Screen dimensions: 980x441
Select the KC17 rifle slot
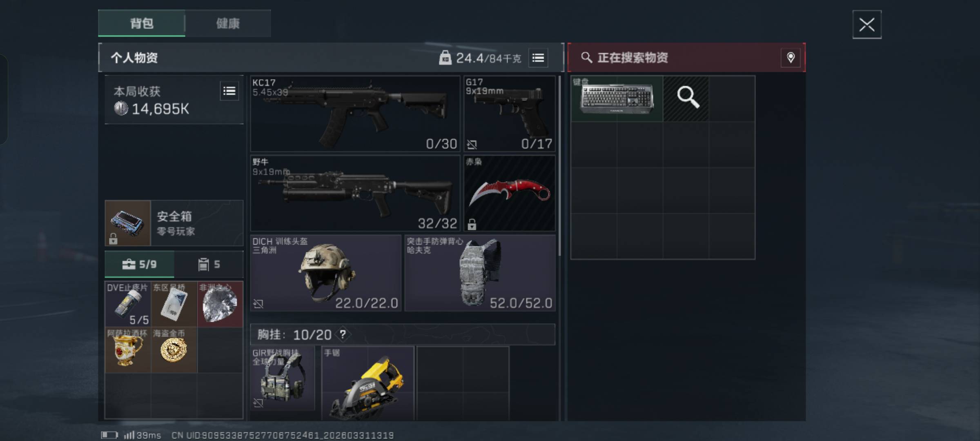pyautogui.click(x=355, y=114)
